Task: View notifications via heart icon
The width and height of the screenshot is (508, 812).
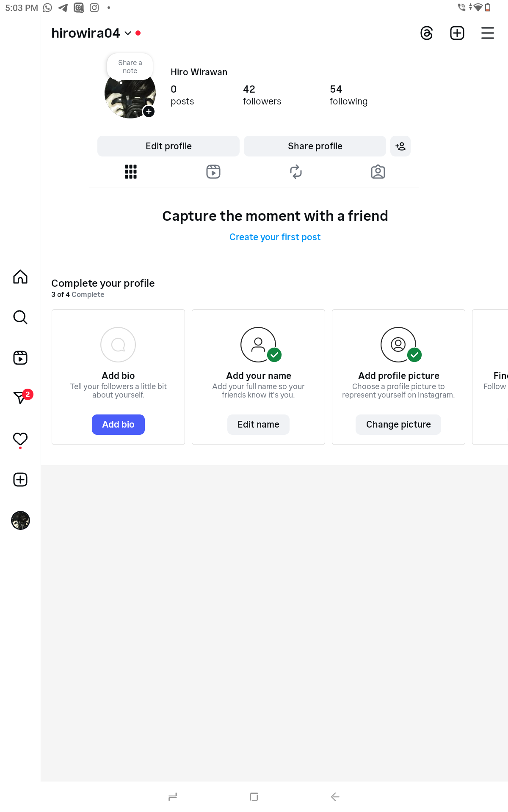Action: [x=20, y=439]
